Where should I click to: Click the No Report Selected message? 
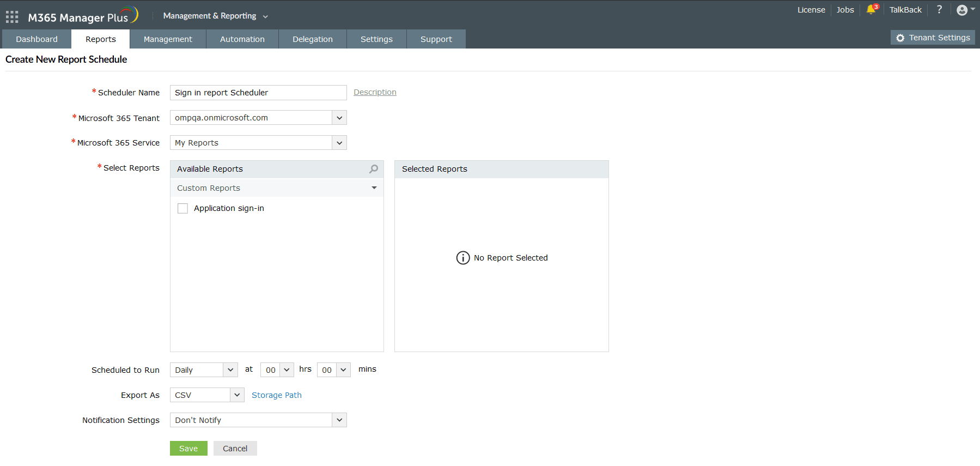pos(502,258)
